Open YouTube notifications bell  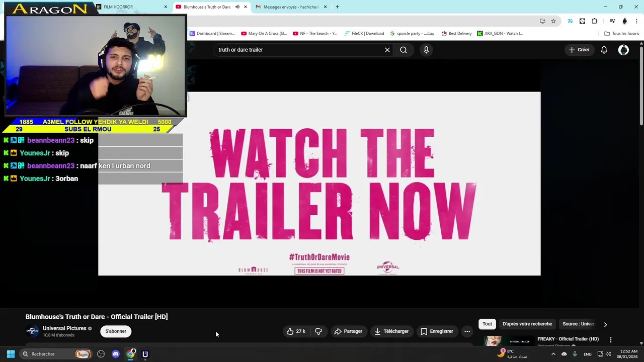(x=604, y=50)
